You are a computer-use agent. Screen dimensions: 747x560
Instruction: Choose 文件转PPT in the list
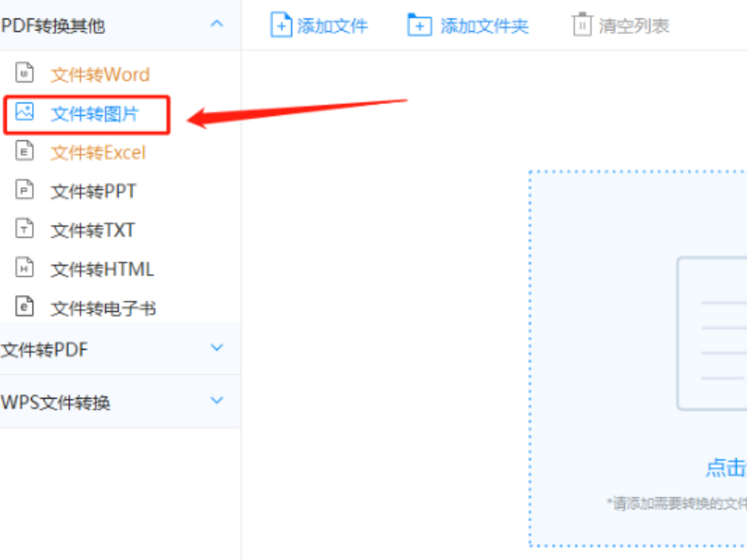pos(93,192)
